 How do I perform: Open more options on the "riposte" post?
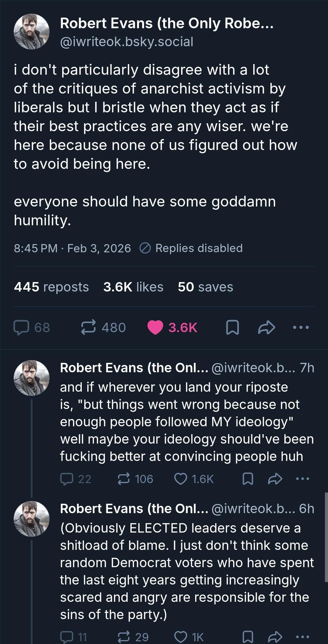[302, 479]
